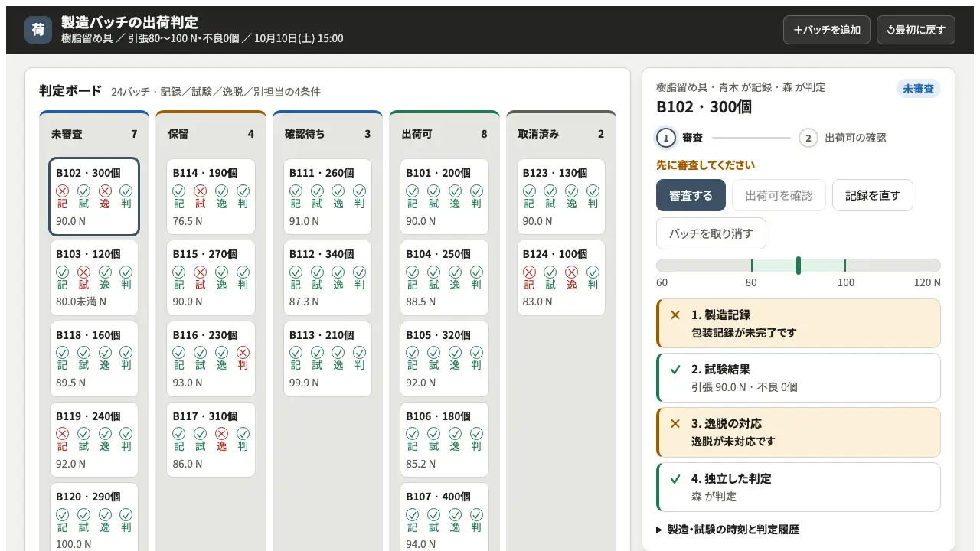This screenshot has height=551, width=980.
Task: Click the 確認待ち column header
Action: 328,134
